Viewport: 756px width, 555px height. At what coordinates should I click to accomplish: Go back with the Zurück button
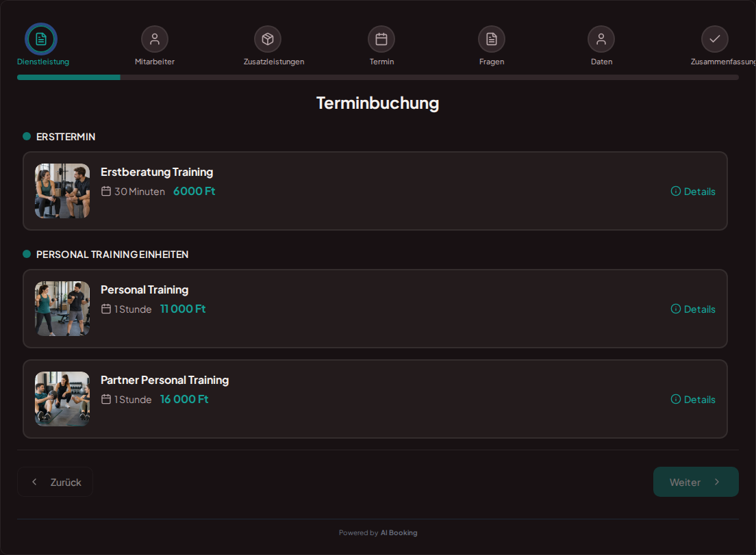55,482
